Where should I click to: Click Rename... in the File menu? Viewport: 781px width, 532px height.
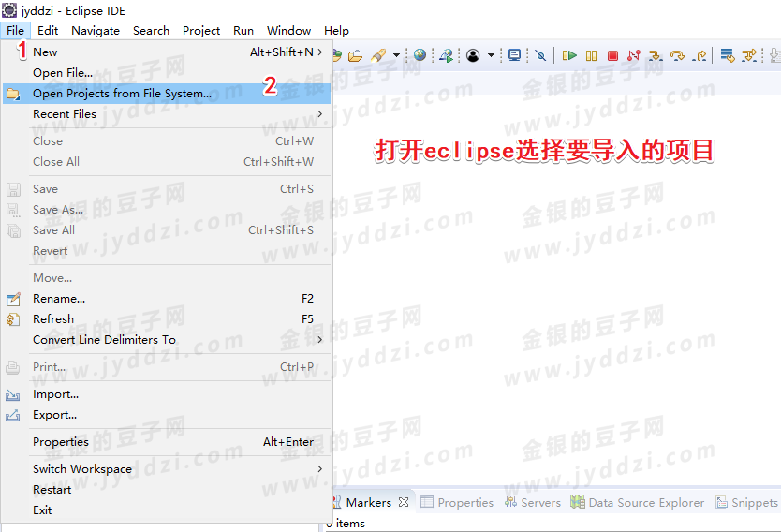click(x=167, y=299)
